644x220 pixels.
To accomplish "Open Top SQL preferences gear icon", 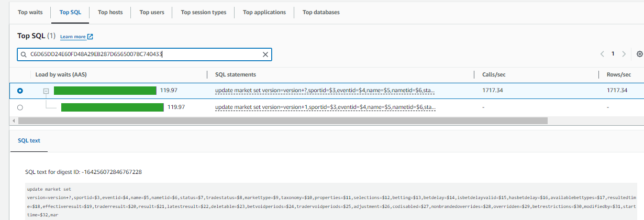I will pos(639,54).
